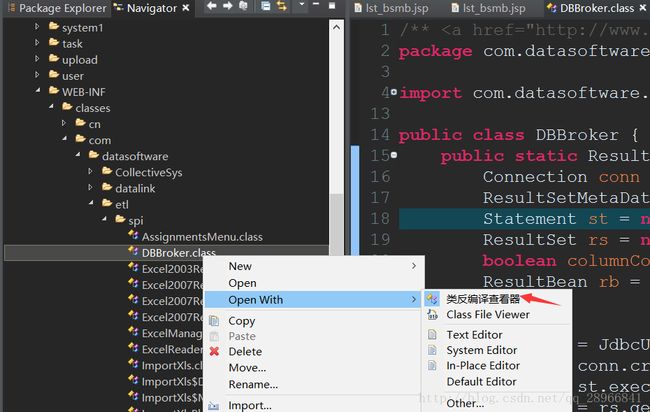
Task: Switch to first lst_bsmb.jsp editor tab
Action: 391,8
